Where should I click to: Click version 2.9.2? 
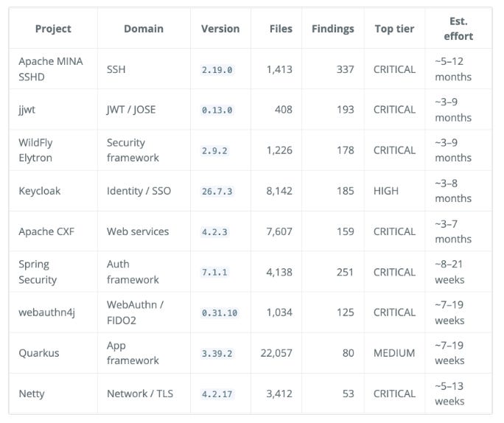214,151
